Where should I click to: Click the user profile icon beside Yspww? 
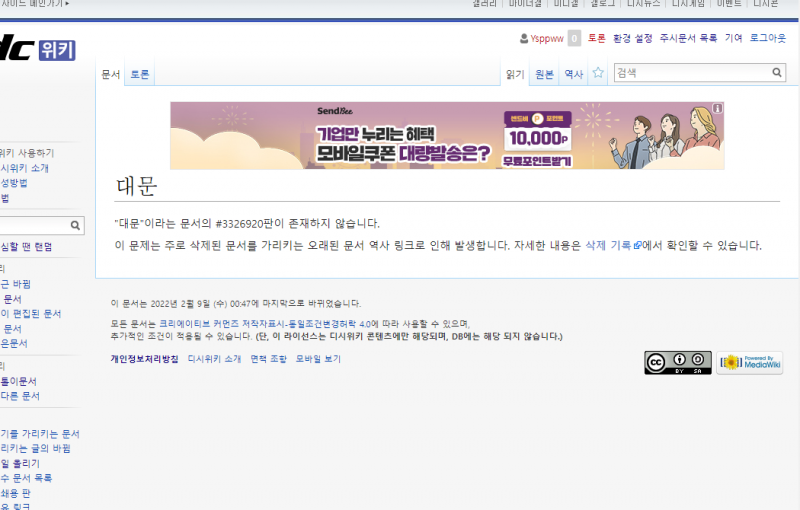point(524,39)
